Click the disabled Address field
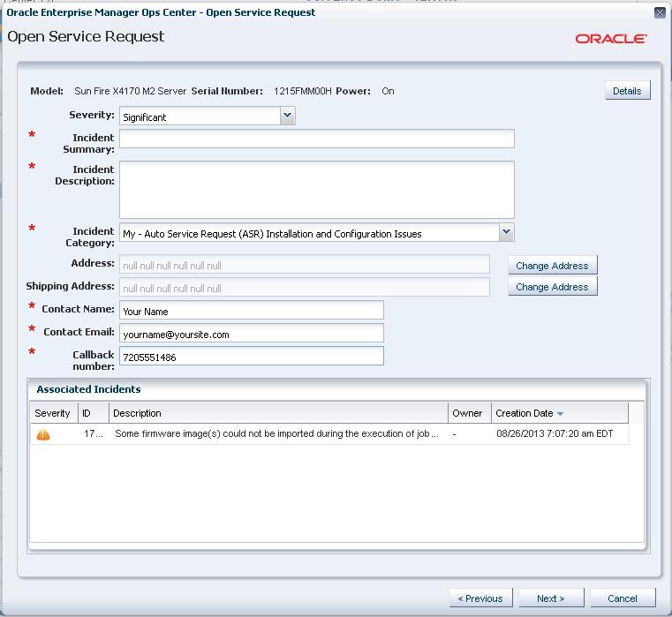Screen dimensions: 672x617 (305, 265)
